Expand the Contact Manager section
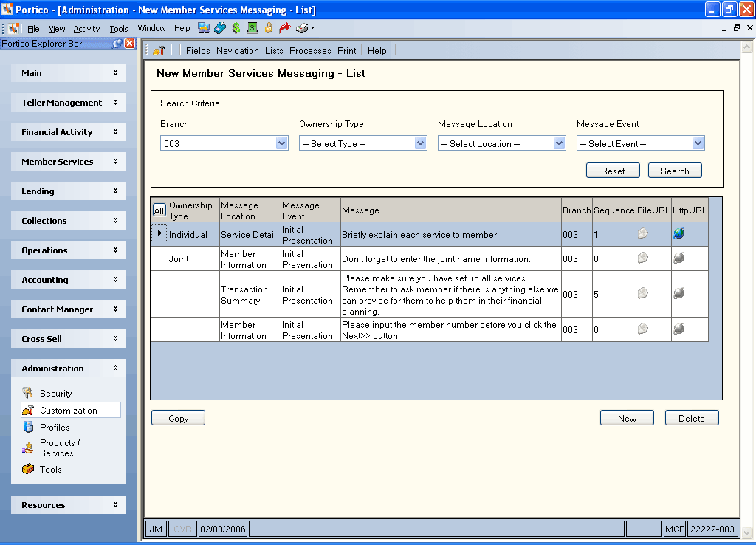This screenshot has width=756, height=545. [x=68, y=309]
